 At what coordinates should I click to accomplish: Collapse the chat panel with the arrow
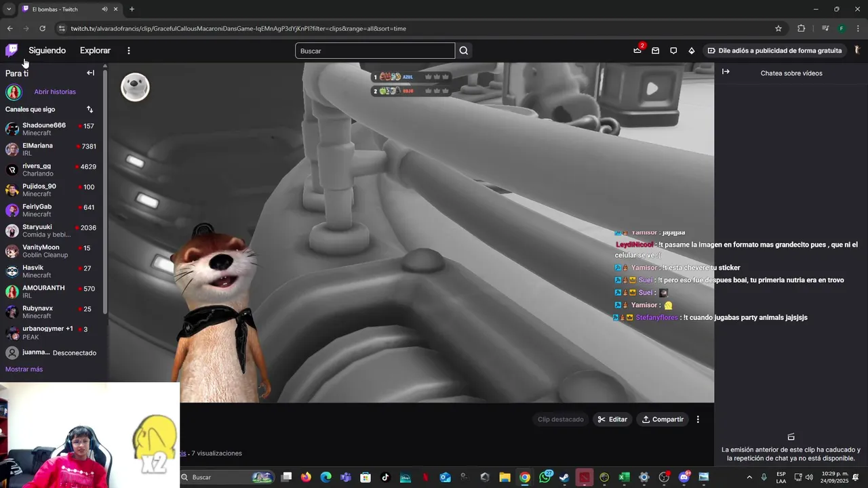point(726,72)
